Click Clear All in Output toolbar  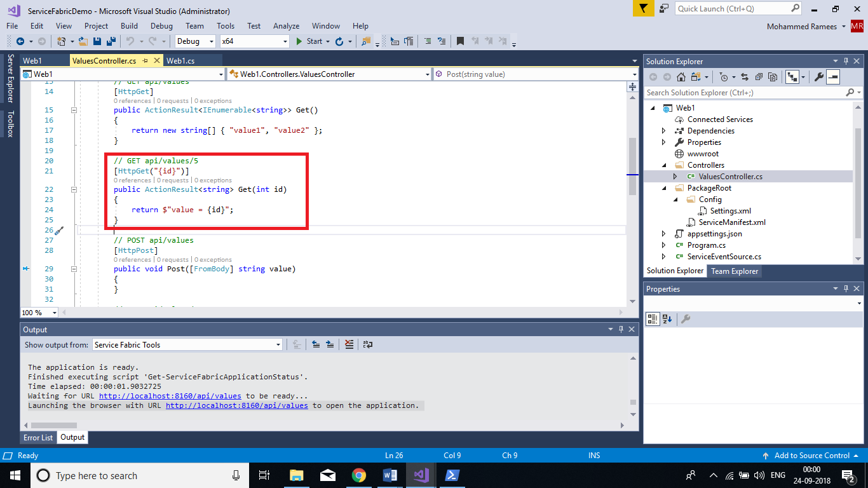(349, 344)
